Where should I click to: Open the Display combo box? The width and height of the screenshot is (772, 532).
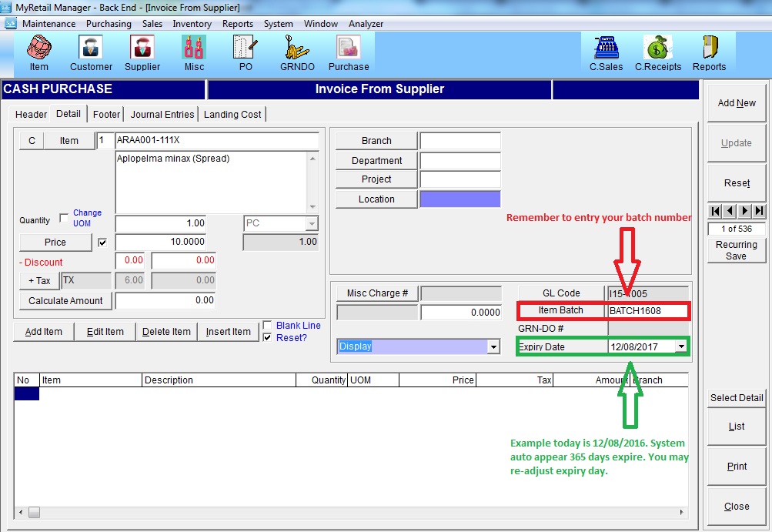pos(493,347)
